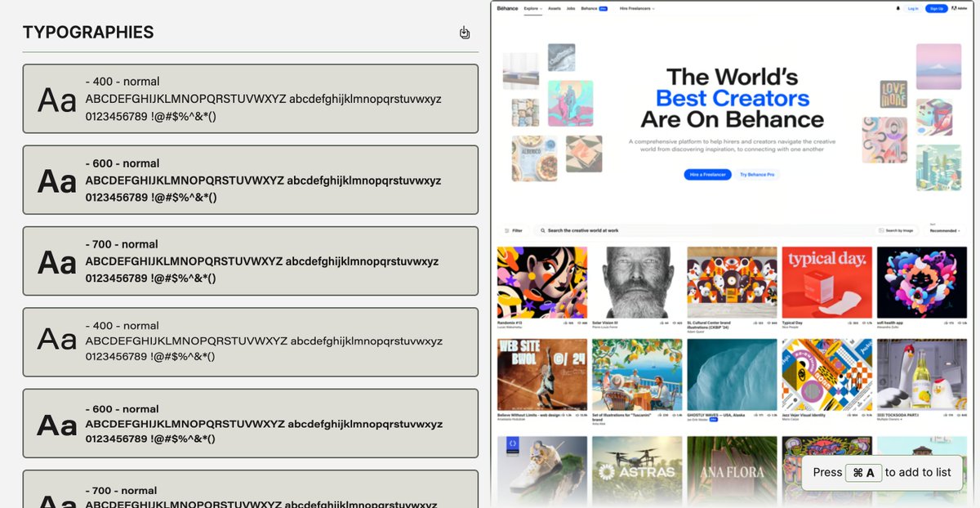Click the Alberico pizza hero image
The height and width of the screenshot is (508, 980).
coord(534,158)
